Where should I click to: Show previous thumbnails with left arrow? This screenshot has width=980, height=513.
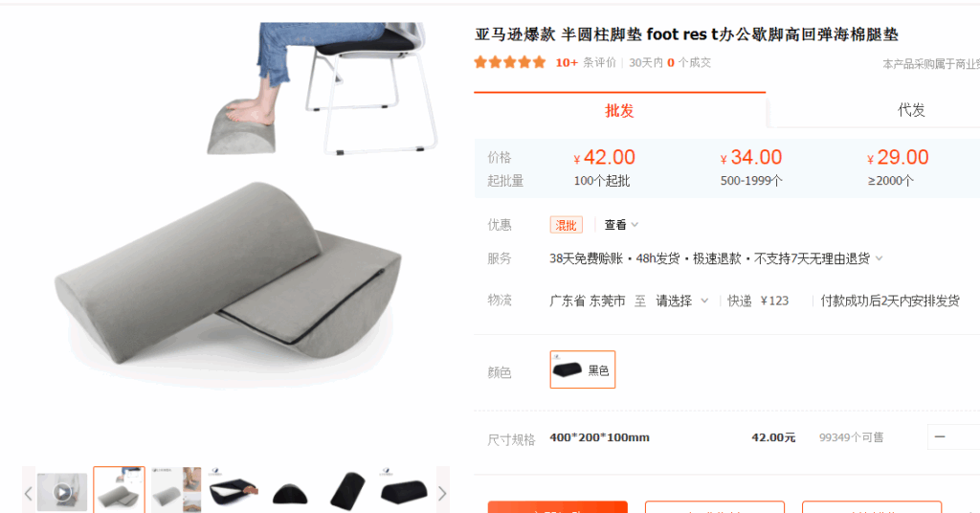coord(28,493)
